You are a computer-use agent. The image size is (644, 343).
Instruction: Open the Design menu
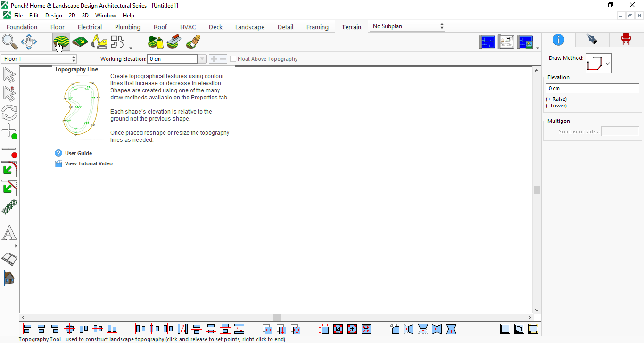pyautogui.click(x=54, y=16)
